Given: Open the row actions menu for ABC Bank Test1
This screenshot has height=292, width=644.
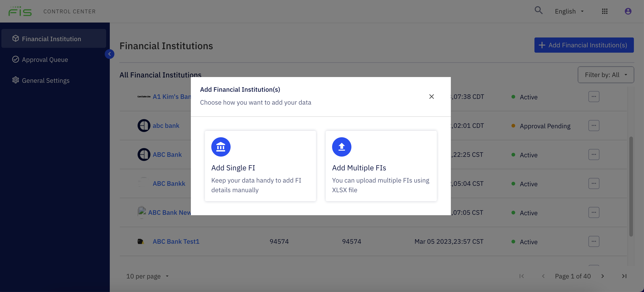Looking at the screenshot, I should tap(594, 241).
